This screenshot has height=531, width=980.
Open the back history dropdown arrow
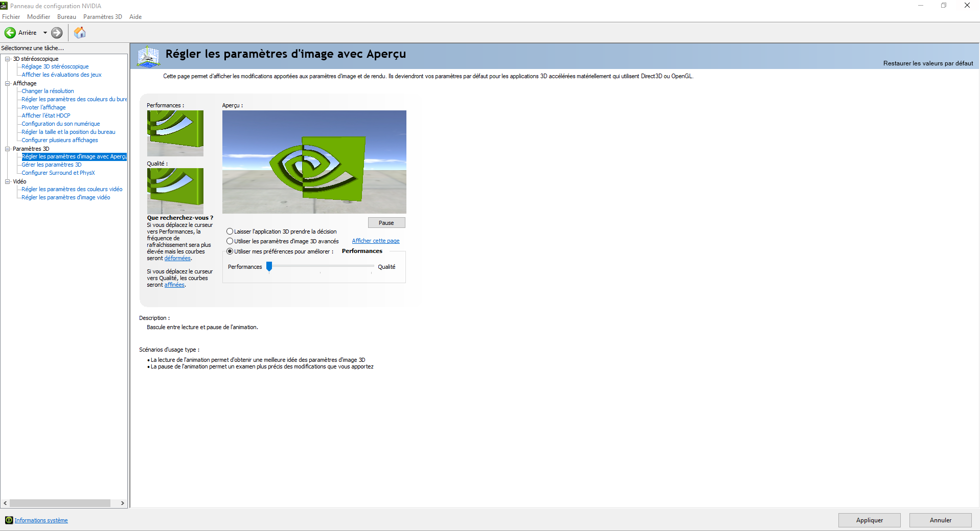(x=45, y=33)
